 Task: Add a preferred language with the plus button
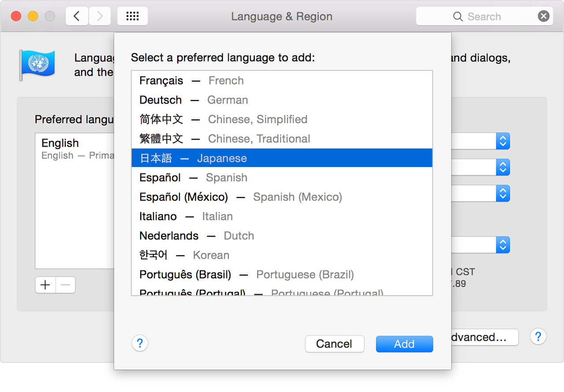45,285
